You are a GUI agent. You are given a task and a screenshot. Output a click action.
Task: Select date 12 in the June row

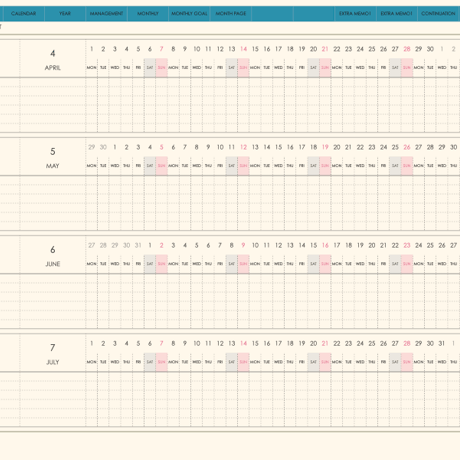coord(278,245)
